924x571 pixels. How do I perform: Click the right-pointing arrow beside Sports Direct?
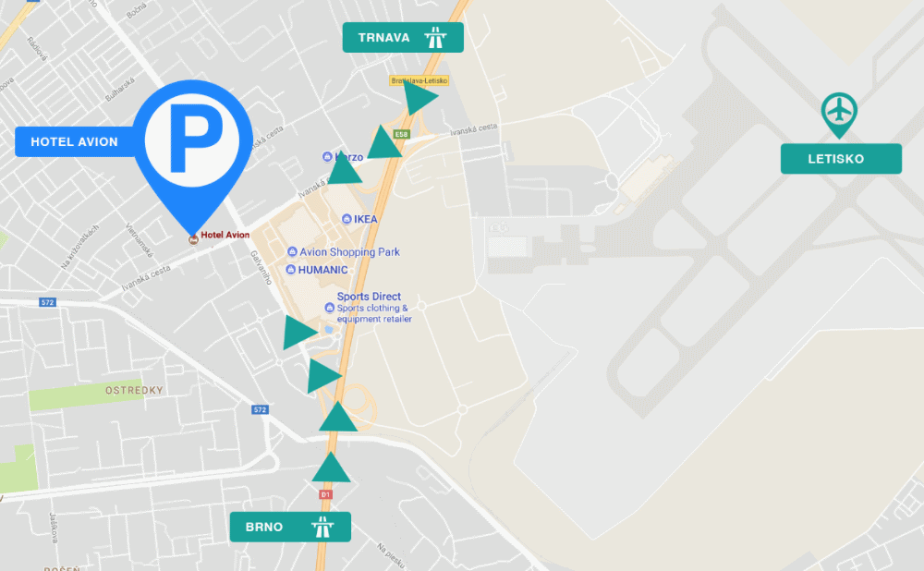299,333
